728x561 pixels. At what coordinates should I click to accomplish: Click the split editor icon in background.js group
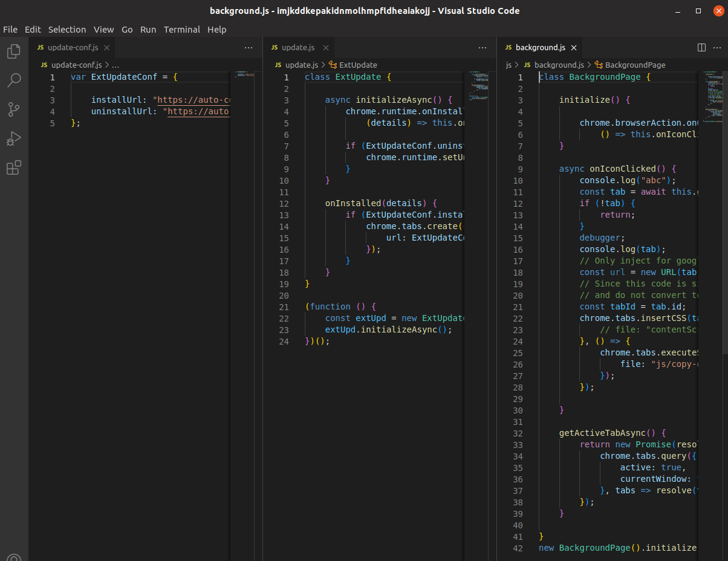[701, 47]
